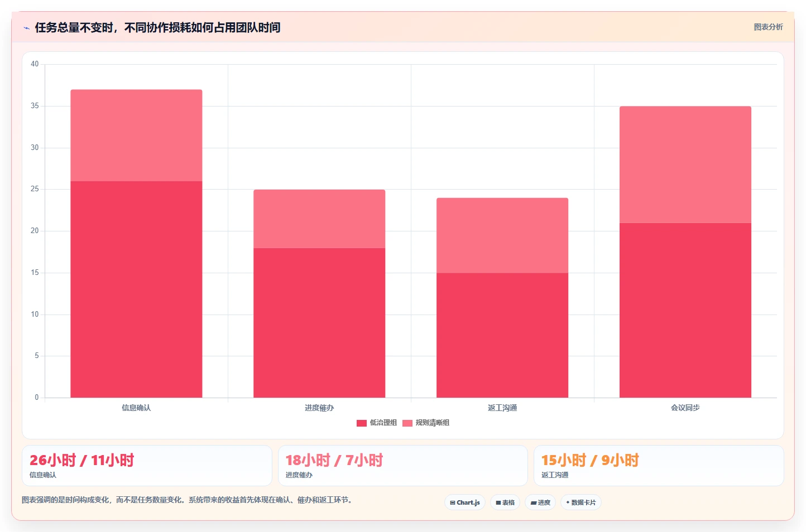Click the 35 y-axis tick label
806x532 pixels.
tap(35, 106)
